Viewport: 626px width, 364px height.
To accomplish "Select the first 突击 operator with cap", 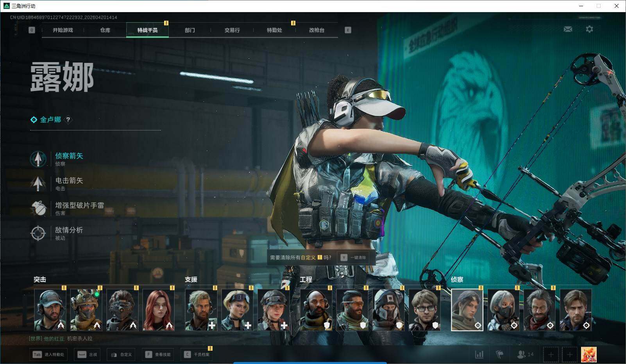I will pos(50,310).
